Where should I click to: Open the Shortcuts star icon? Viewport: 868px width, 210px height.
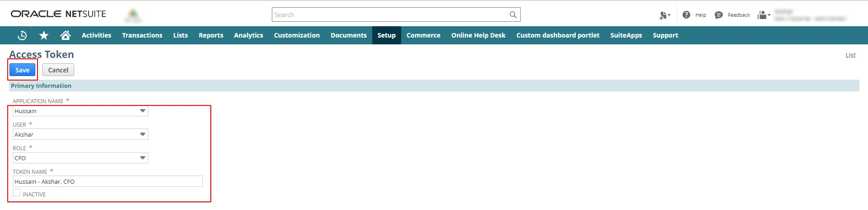44,35
